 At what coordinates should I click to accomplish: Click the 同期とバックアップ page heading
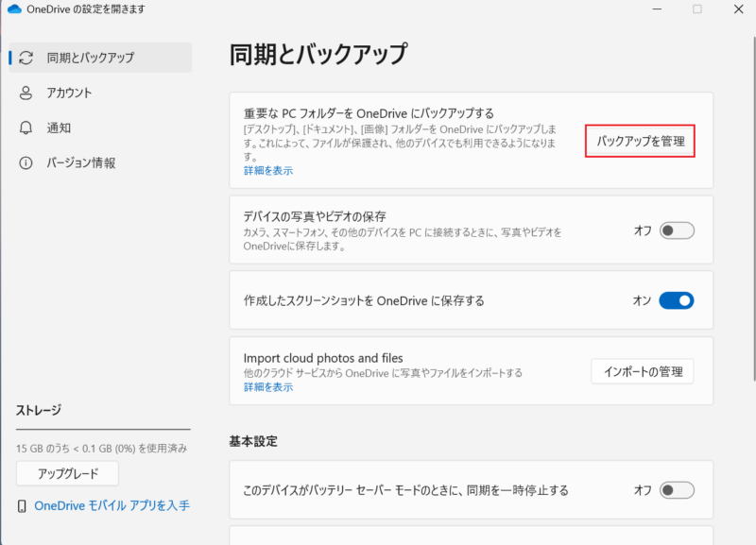click(x=318, y=54)
